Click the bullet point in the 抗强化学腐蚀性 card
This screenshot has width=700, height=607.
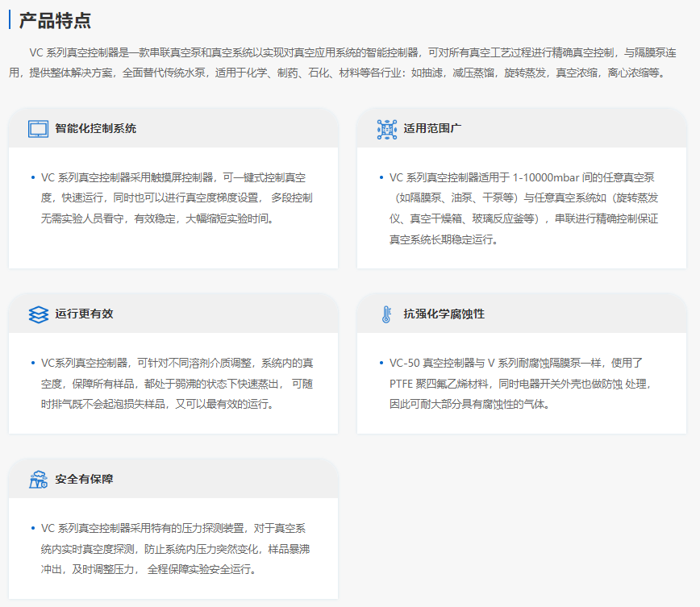tap(380, 364)
